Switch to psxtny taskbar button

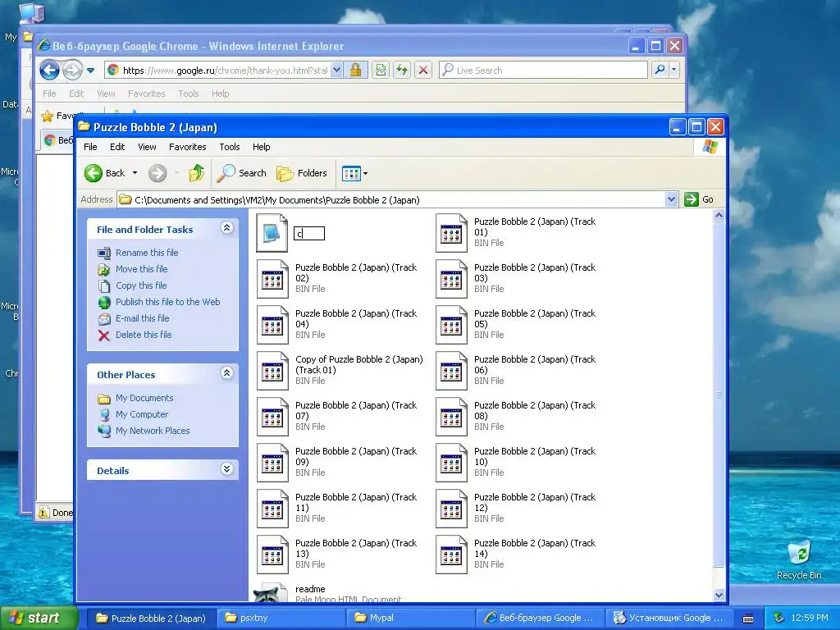(281, 618)
